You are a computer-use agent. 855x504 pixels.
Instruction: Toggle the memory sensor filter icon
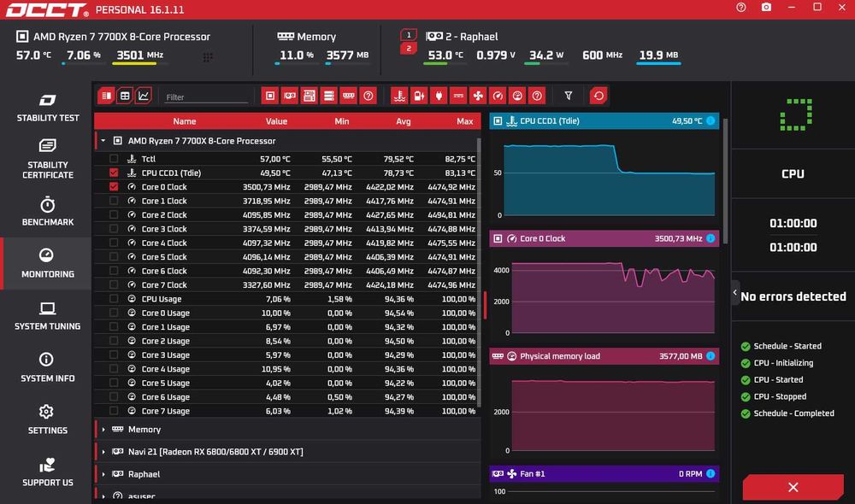pyautogui.click(x=349, y=96)
